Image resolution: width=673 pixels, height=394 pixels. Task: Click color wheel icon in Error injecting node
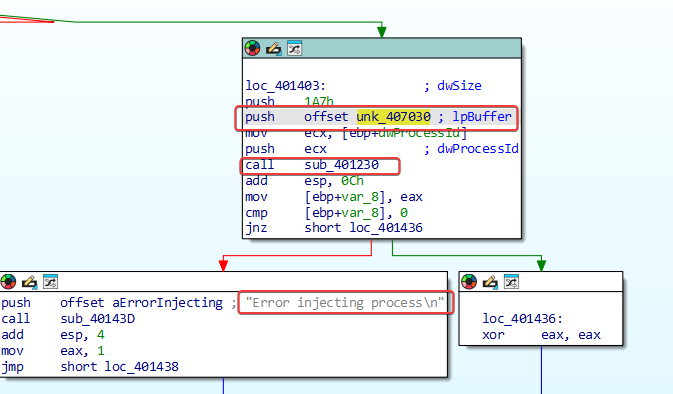tap(8, 282)
